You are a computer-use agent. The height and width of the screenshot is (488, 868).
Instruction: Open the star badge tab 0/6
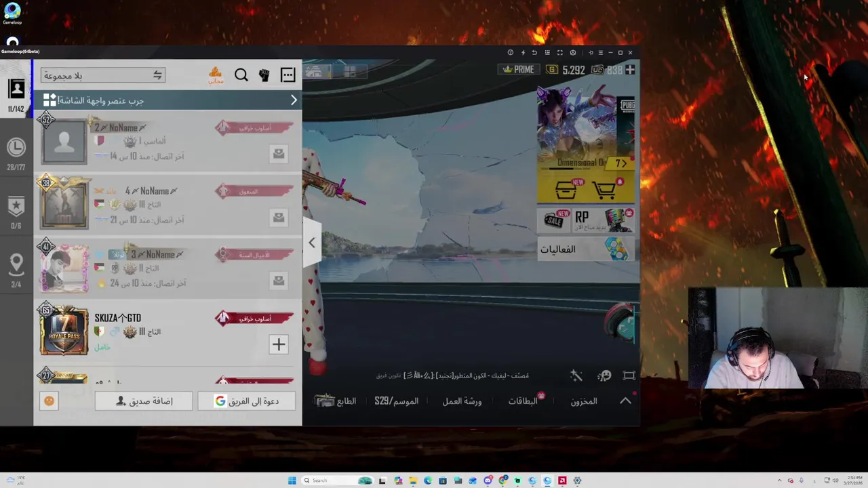click(16, 212)
